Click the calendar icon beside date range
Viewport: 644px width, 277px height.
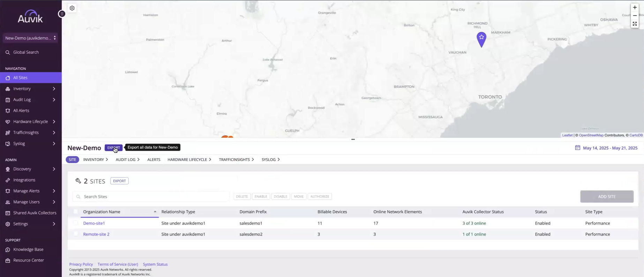(577, 148)
